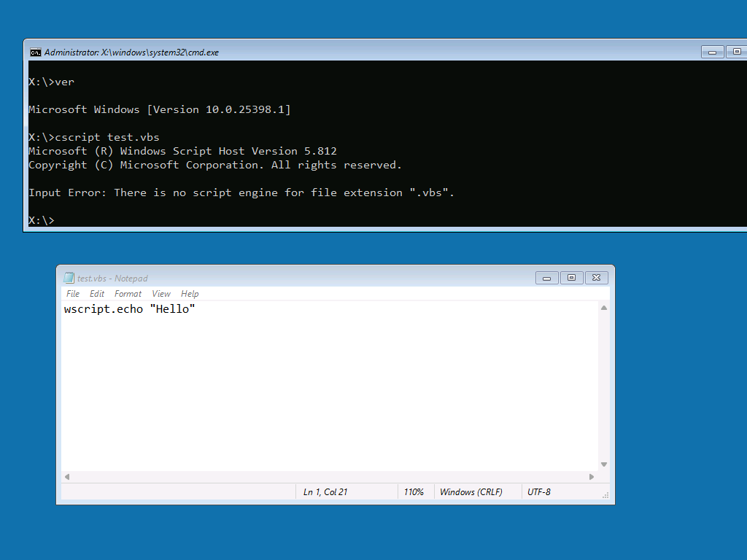Click the Windows Script Host Version 5.812 line
Viewport: 747px width, 560px height.
[182, 151]
